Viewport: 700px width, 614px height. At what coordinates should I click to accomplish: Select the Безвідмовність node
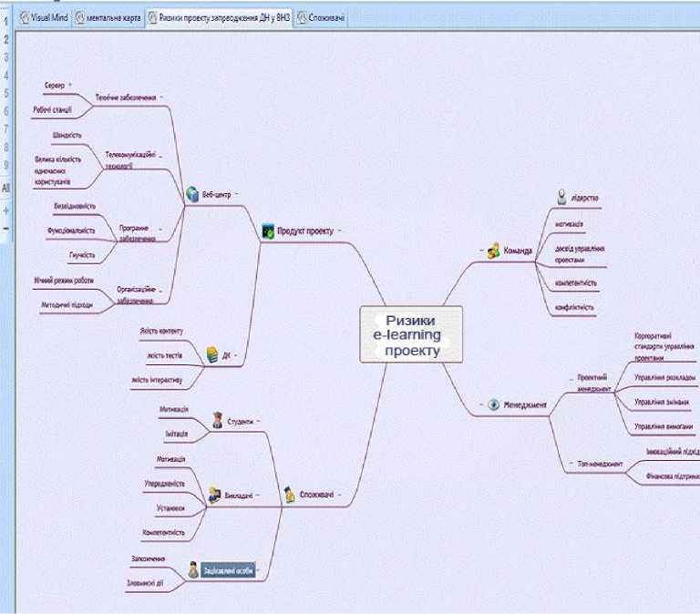pyautogui.click(x=75, y=206)
